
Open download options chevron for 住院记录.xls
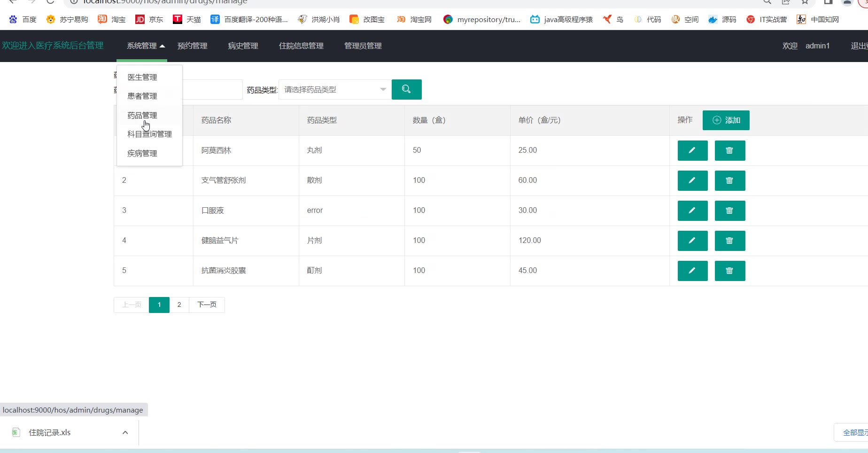click(x=125, y=432)
